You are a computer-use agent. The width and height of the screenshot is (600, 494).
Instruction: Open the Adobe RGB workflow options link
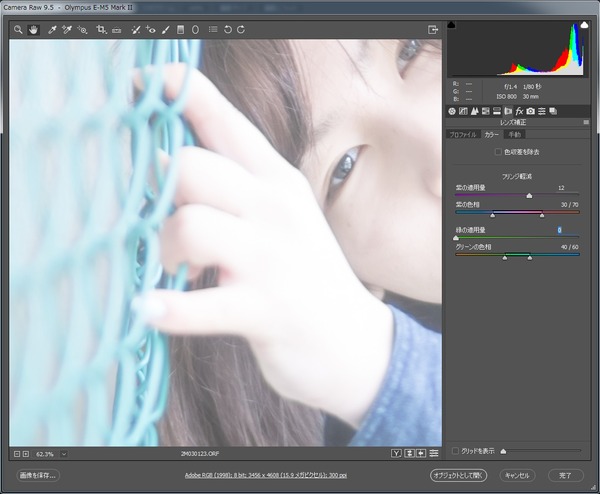266,475
